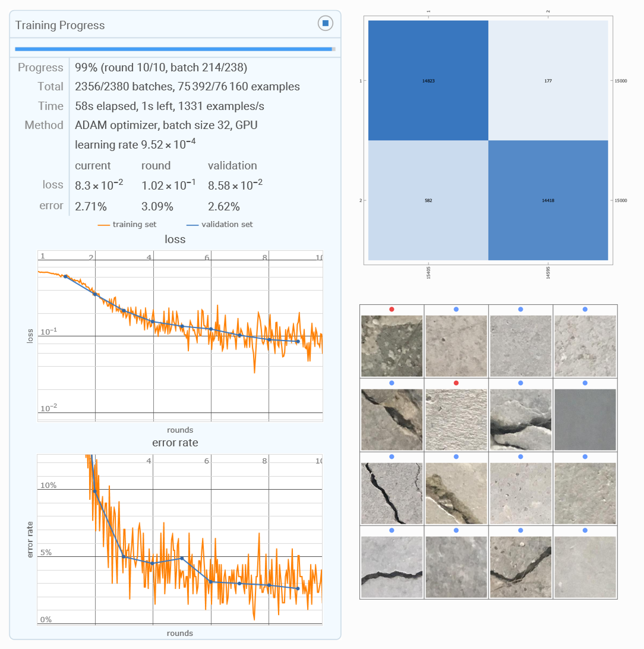Click the second-row third thumbnail with a wide crack
This screenshot has height=649, width=644.
click(520, 420)
